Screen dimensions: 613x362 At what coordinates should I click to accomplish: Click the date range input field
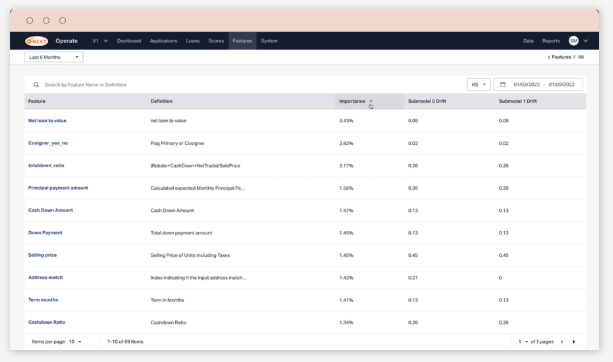point(538,84)
